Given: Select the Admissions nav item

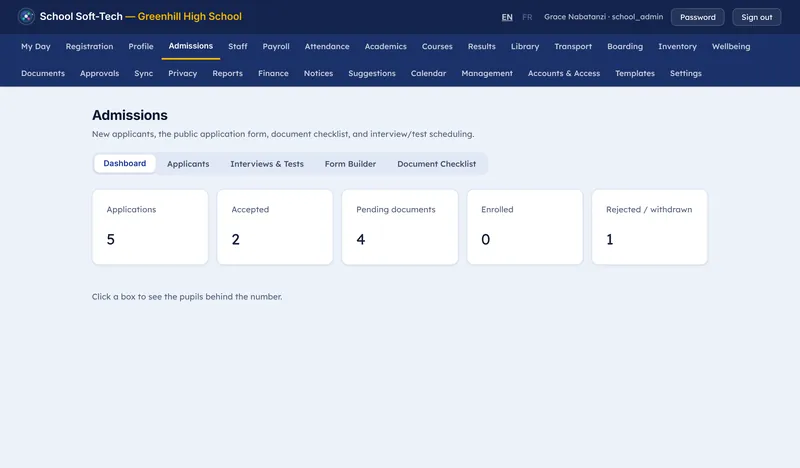Looking at the screenshot, I should coord(191,46).
